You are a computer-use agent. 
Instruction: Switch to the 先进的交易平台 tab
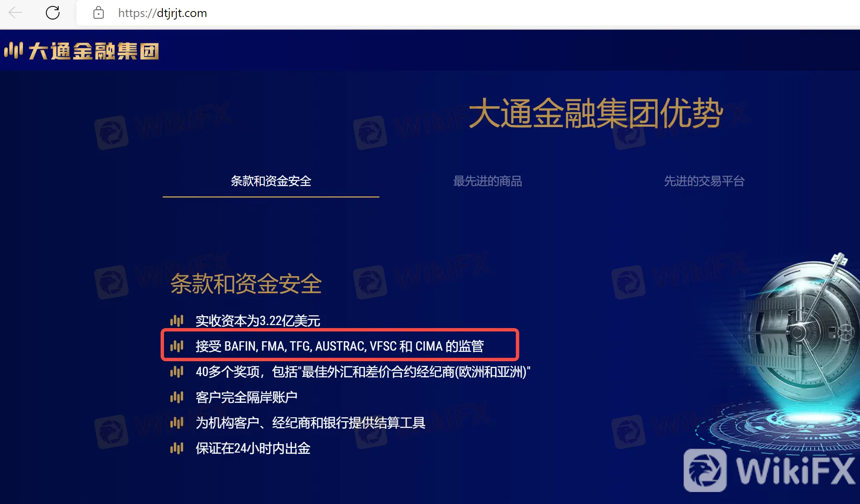[704, 181]
